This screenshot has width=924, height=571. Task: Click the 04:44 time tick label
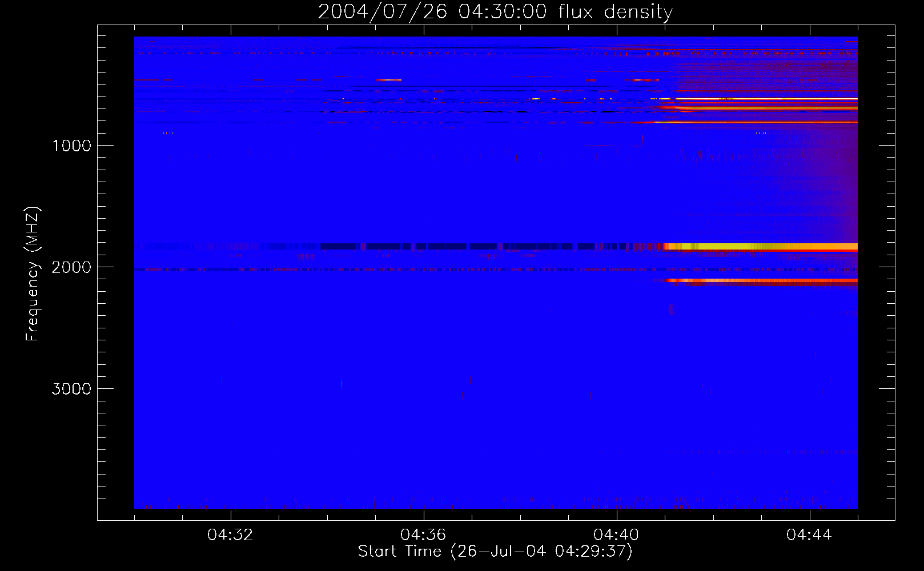coord(810,535)
